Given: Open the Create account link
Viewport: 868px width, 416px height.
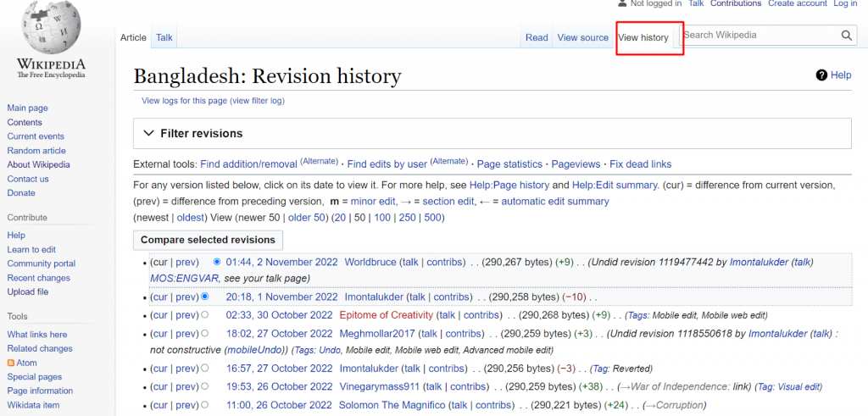Looking at the screenshot, I should tap(797, 3).
